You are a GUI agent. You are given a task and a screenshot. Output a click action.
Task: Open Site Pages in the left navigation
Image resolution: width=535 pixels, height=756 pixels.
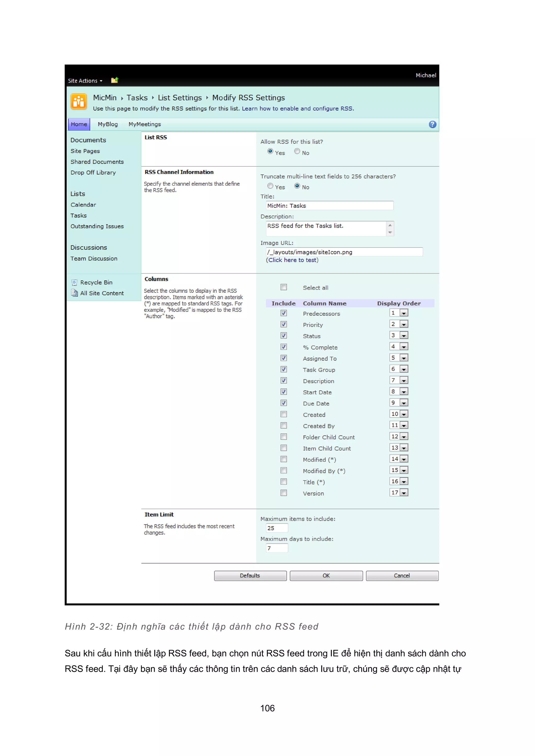(85, 151)
